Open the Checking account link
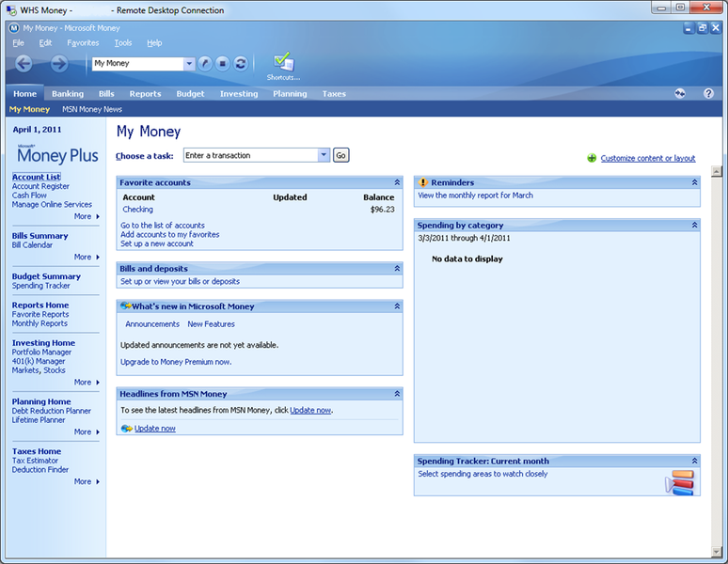 138,210
